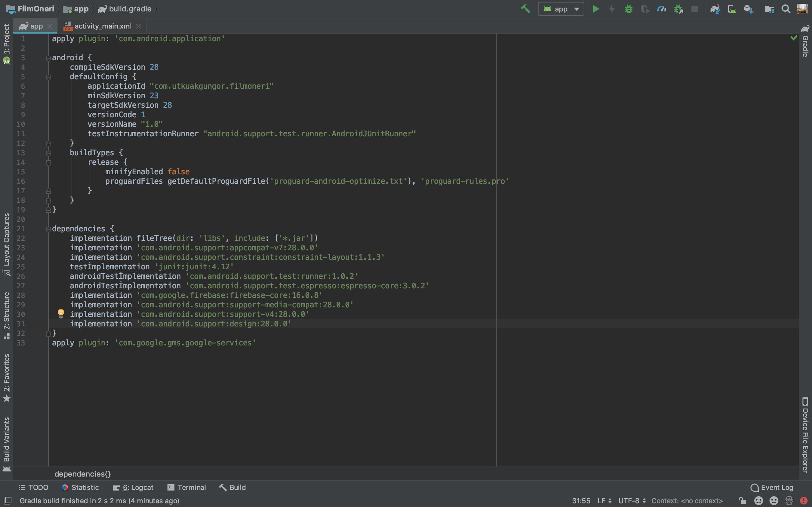Image resolution: width=812 pixels, height=507 pixels.
Task: Open the Event Log panel
Action: 772,487
